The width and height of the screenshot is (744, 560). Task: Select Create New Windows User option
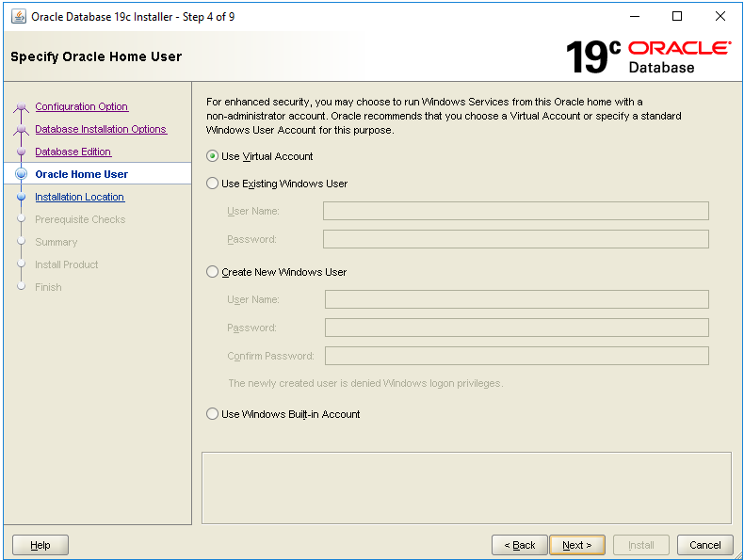coord(212,272)
